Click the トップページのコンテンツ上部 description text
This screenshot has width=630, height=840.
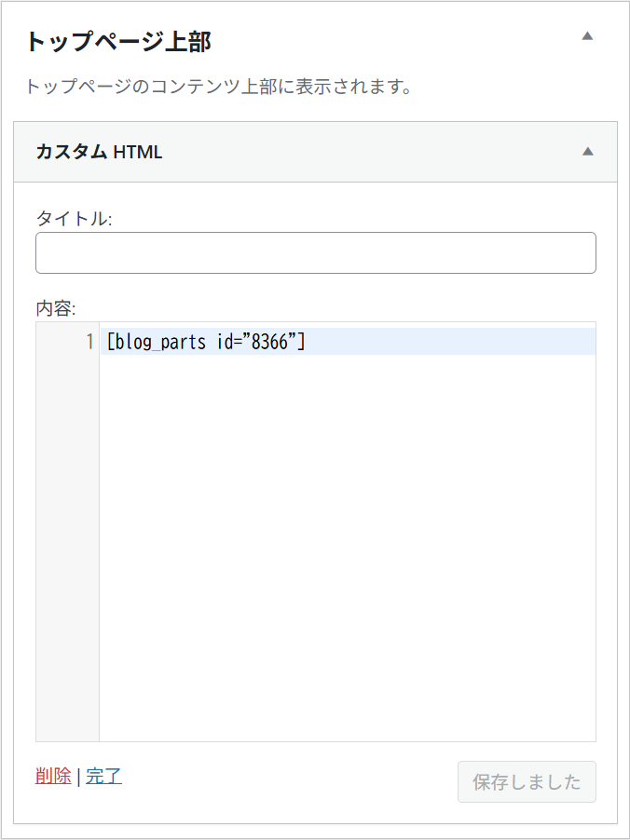[x=218, y=88]
